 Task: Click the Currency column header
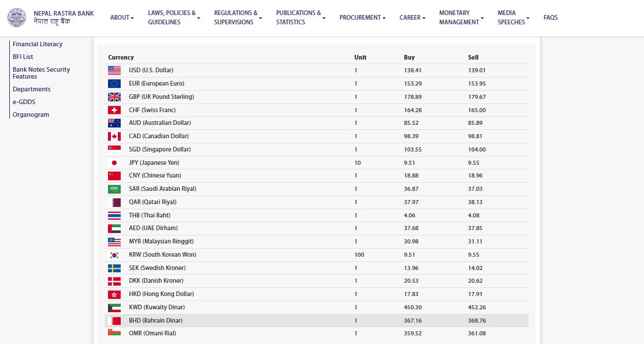pos(121,57)
